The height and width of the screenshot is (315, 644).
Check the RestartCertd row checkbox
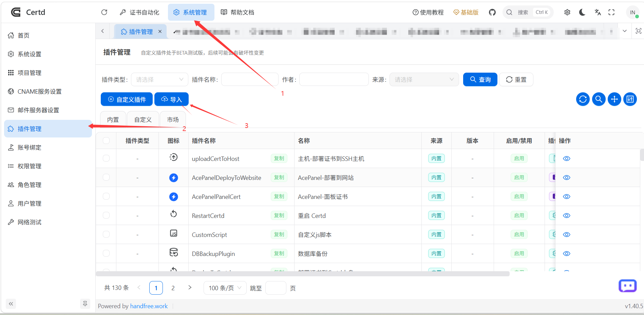pyautogui.click(x=106, y=216)
